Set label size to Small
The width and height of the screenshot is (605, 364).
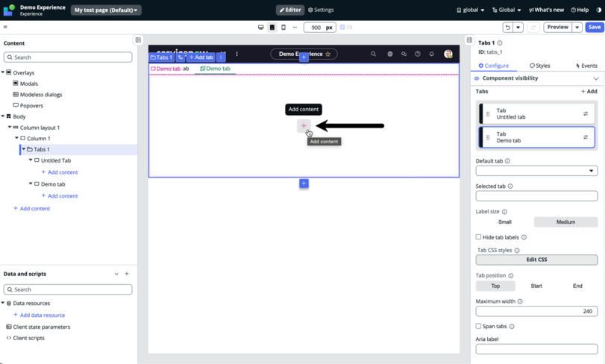[505, 222]
